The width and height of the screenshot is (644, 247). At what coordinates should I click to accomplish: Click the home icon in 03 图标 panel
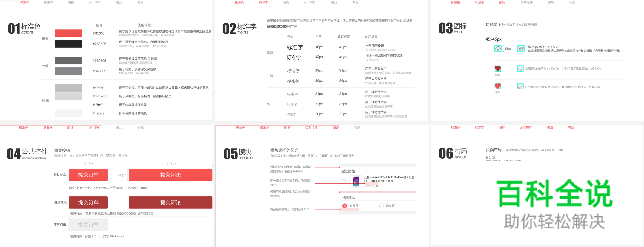tap(498, 48)
